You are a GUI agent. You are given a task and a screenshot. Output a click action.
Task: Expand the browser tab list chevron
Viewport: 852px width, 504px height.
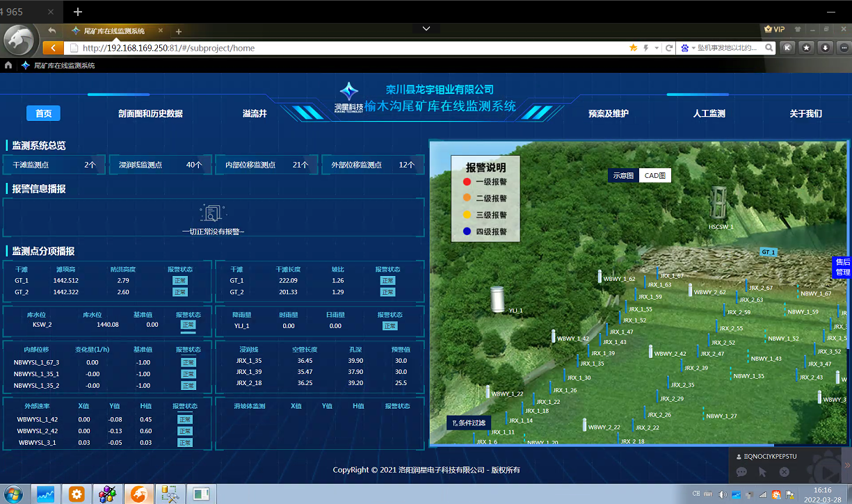(x=426, y=29)
